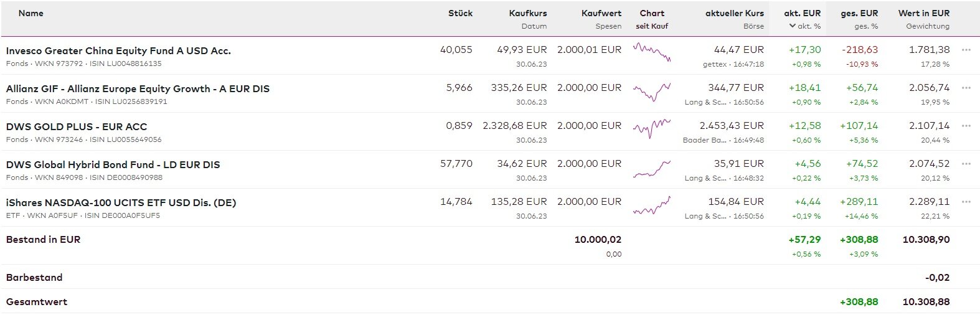980x335 pixels.
Task: Toggle sort arrow next to akt. % header
Action: tap(792, 26)
